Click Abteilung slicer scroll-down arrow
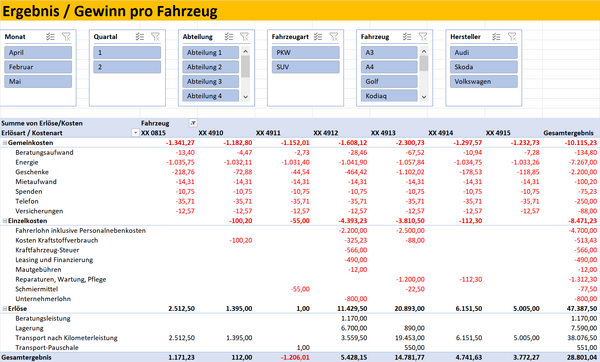This screenshot has height=362, width=600. pyautogui.click(x=246, y=97)
